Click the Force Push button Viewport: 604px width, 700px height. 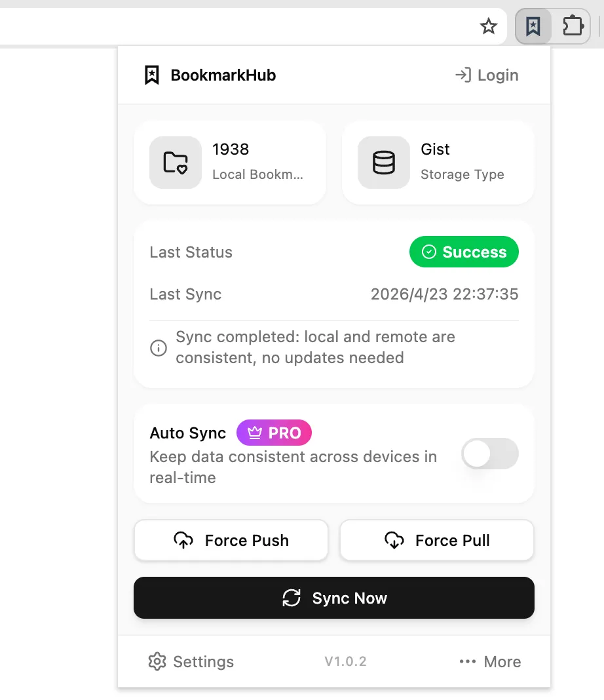click(x=231, y=540)
